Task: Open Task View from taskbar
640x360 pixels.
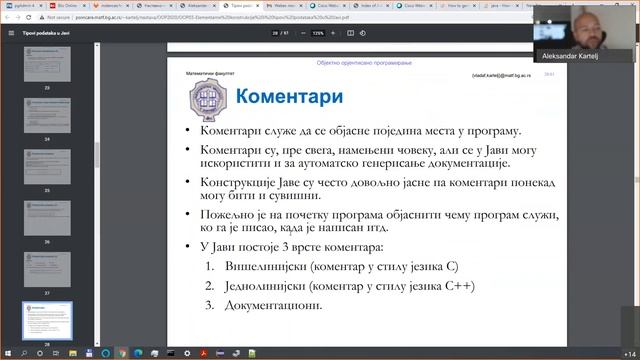Action: click(56, 353)
